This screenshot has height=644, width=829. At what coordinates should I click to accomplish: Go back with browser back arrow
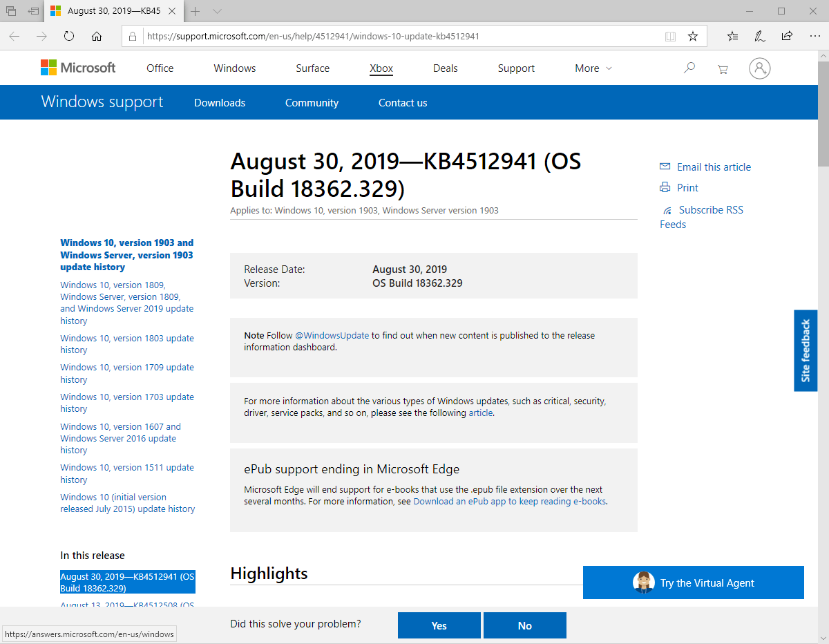click(15, 37)
